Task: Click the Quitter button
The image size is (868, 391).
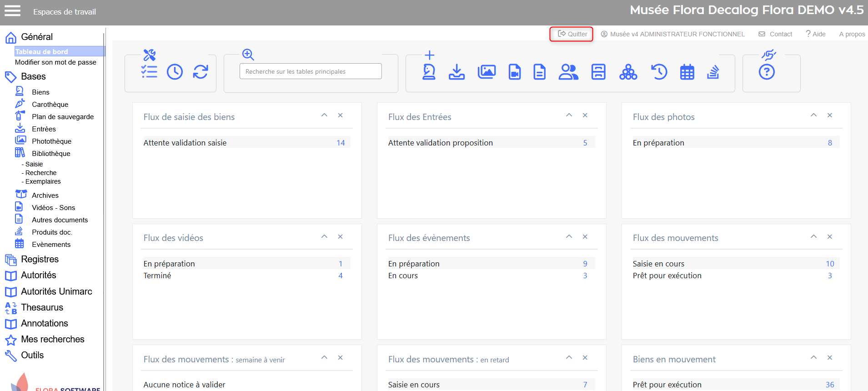Action: pos(572,34)
